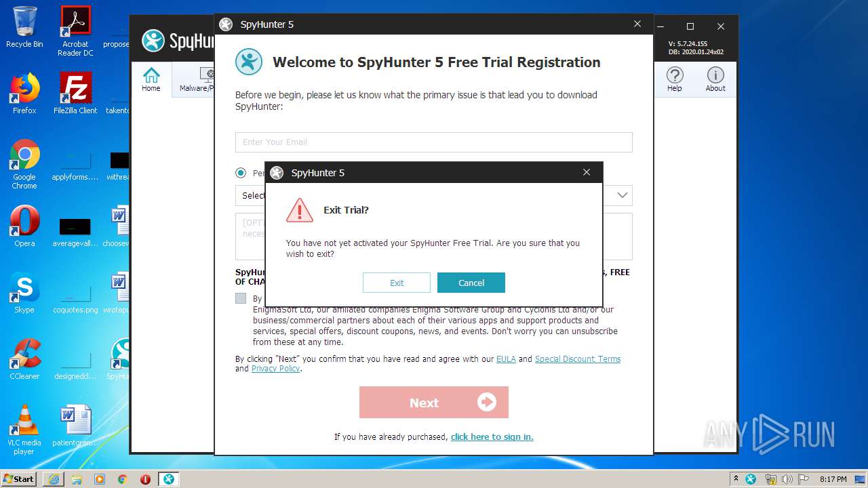Launch CCleaner from the desktop
Image resolution: width=868 pixels, height=488 pixels.
tap(24, 359)
